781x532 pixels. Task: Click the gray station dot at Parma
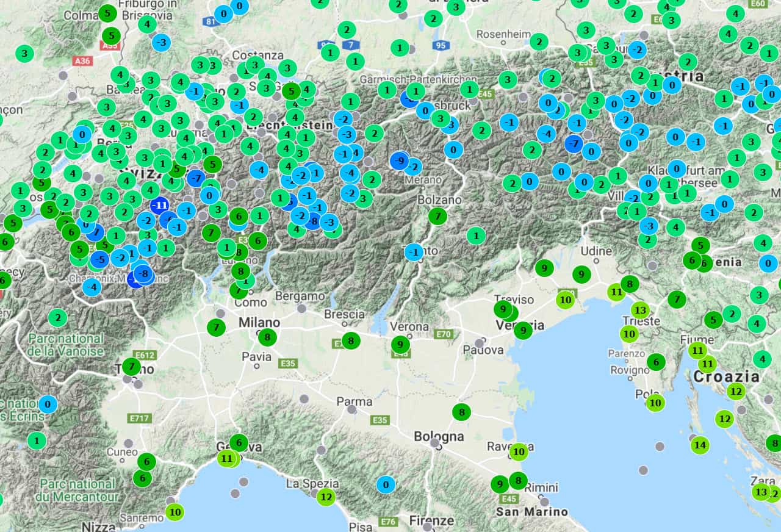(x=352, y=409)
